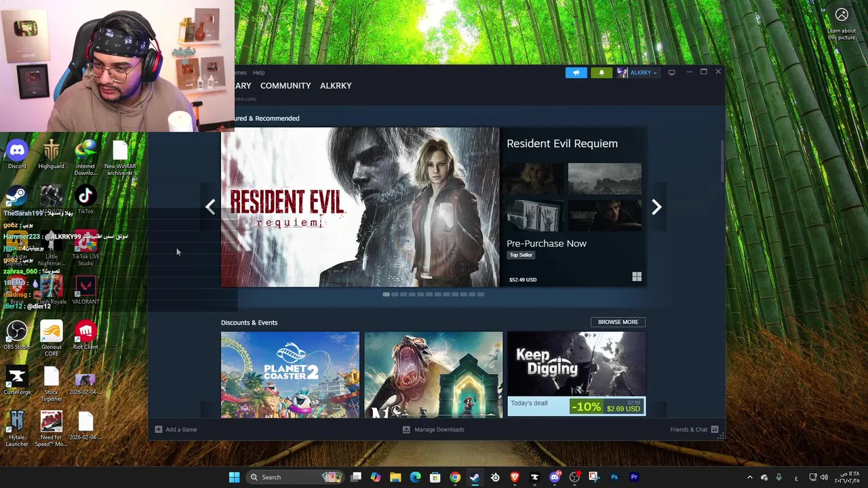Click the ALKRKY profile avatar
Screen dimensions: 868x488
click(x=622, y=73)
